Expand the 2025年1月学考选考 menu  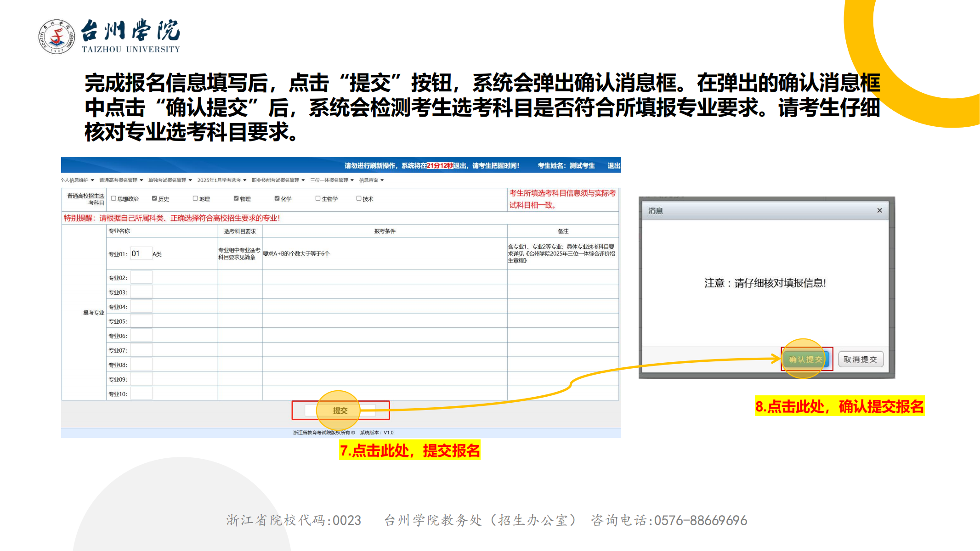222,180
